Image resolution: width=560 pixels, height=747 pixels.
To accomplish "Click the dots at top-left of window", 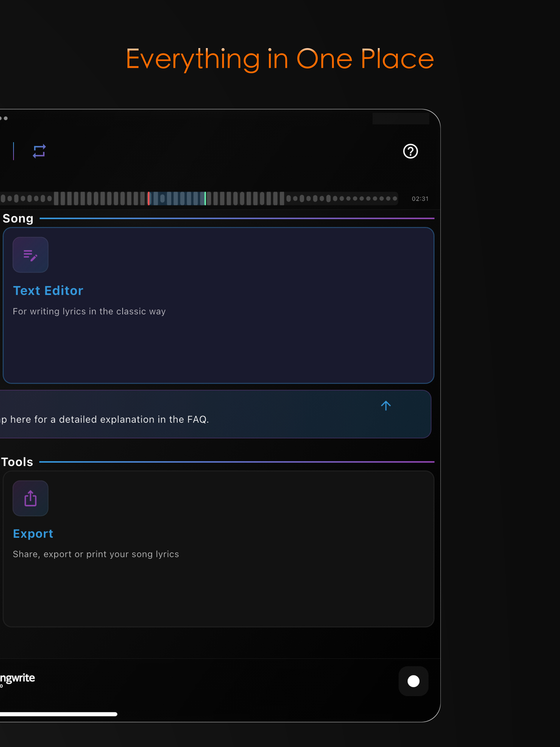I will [4, 118].
